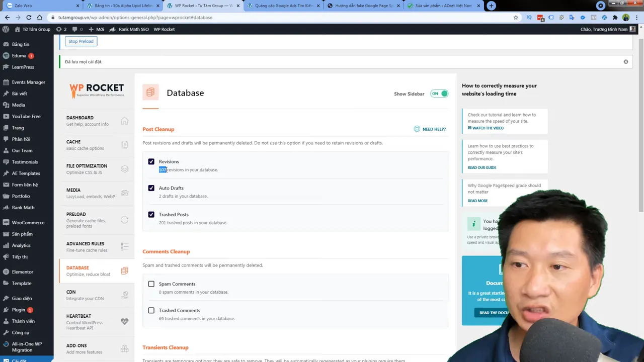Image resolution: width=644 pixels, height=362 pixels.
Task: Toggle Trashed Posts cleanup checkbox
Action: pos(151,215)
